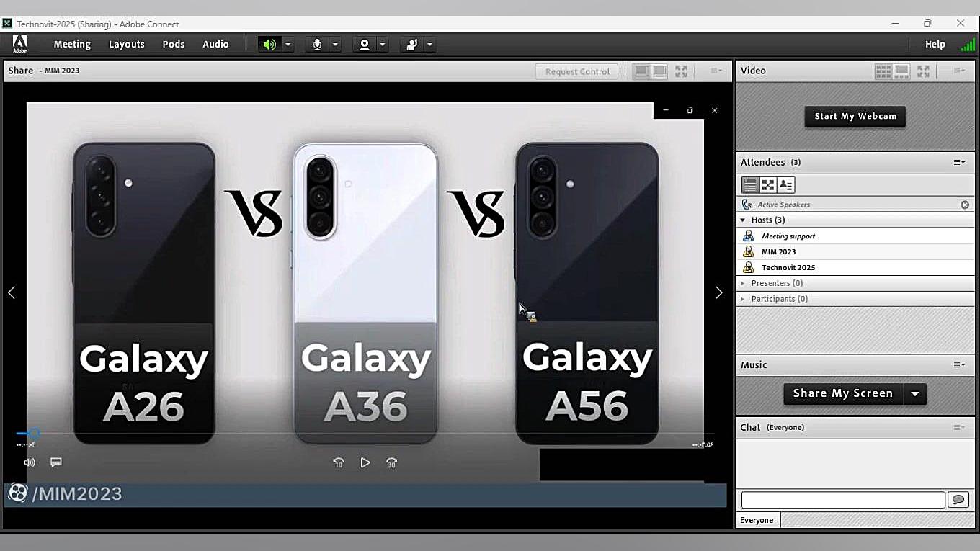Click the Request Control button
The height and width of the screenshot is (551, 980).
577,71
